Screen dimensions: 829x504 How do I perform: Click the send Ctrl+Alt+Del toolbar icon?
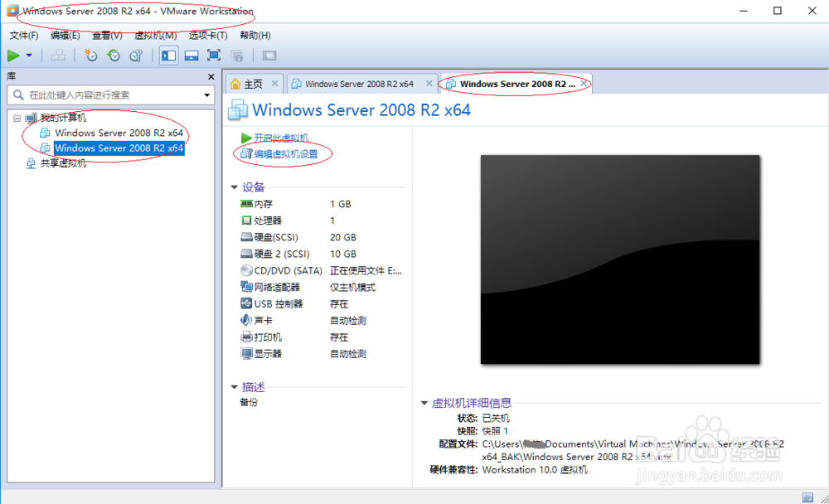tap(58, 56)
